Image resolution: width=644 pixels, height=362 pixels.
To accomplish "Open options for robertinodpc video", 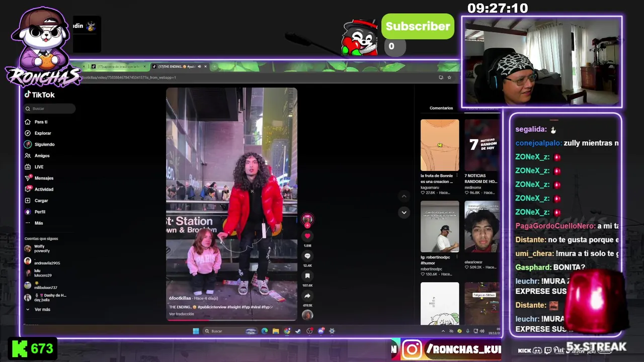I will pos(457,257).
